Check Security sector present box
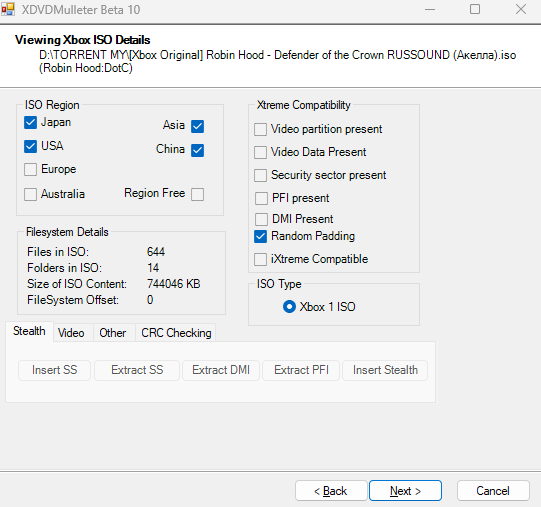The width and height of the screenshot is (541, 507). (260, 175)
